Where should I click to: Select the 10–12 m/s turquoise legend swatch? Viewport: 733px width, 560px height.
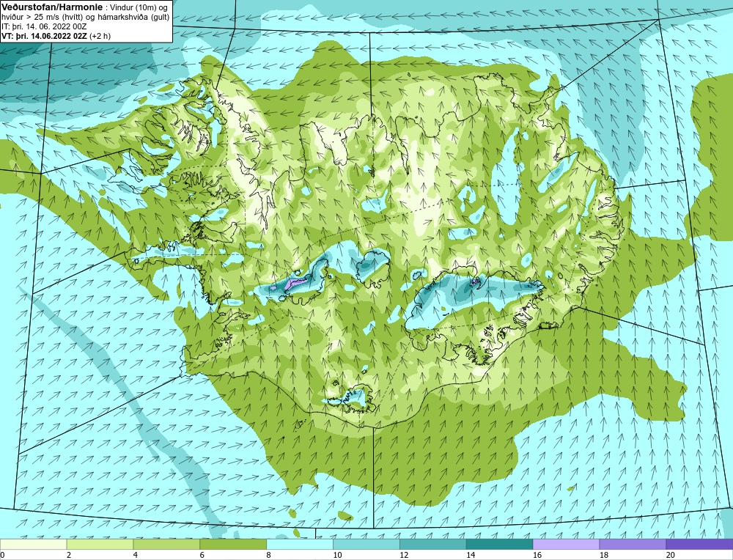point(366,544)
